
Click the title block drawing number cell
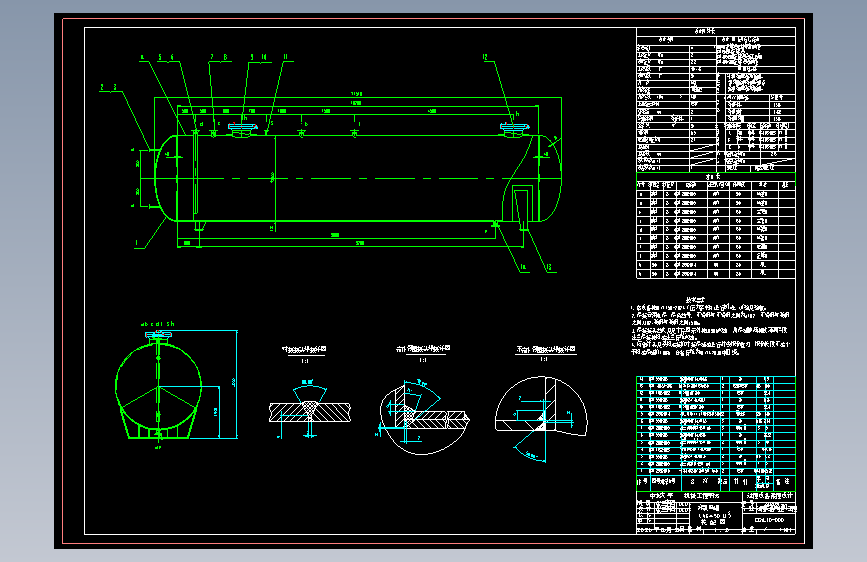(770, 520)
